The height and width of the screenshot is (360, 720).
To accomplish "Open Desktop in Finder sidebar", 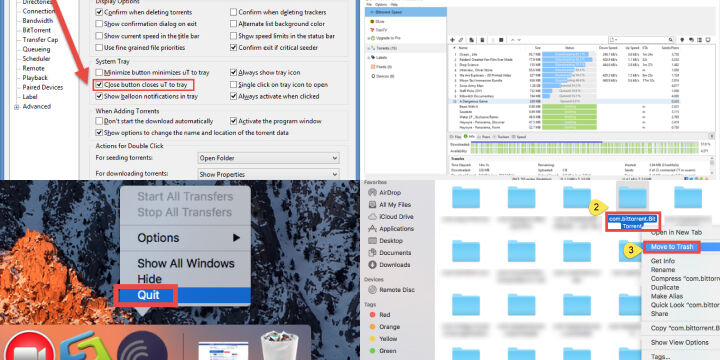I will tap(386, 241).
